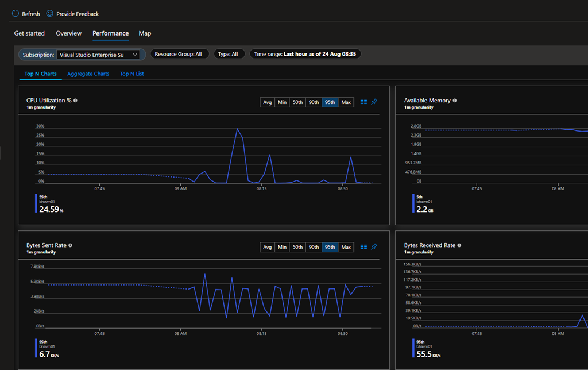Pin the CPU Utilization chart

(374, 102)
